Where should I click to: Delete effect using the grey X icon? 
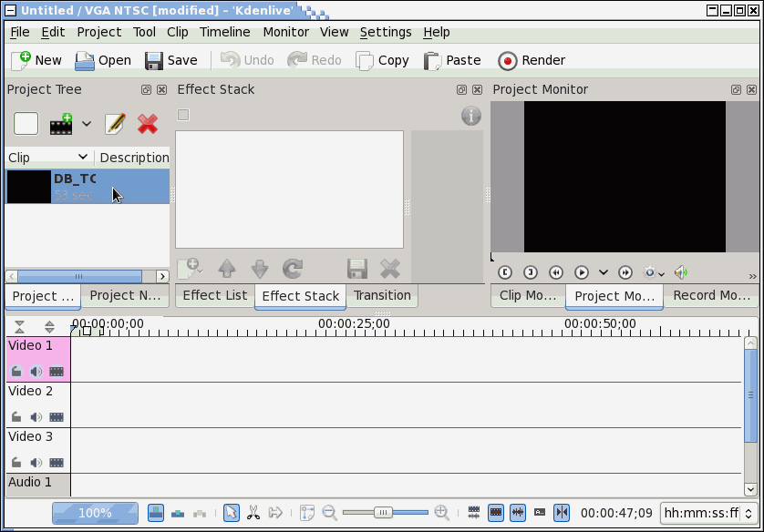point(390,269)
